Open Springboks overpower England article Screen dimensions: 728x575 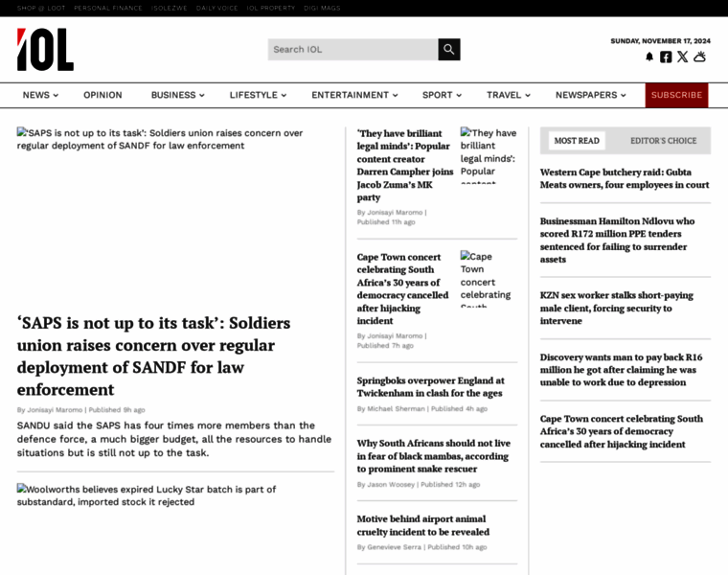click(x=430, y=387)
